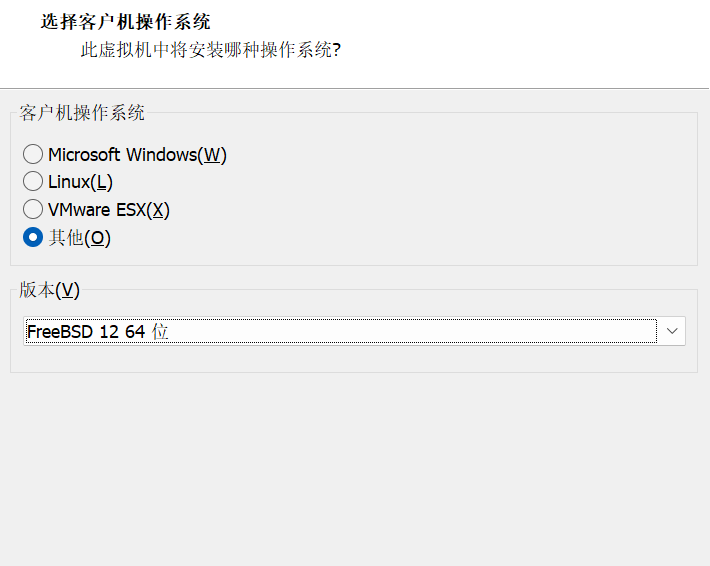
Task: Pick the VMware ESX radio button
Action: [x=33, y=210]
